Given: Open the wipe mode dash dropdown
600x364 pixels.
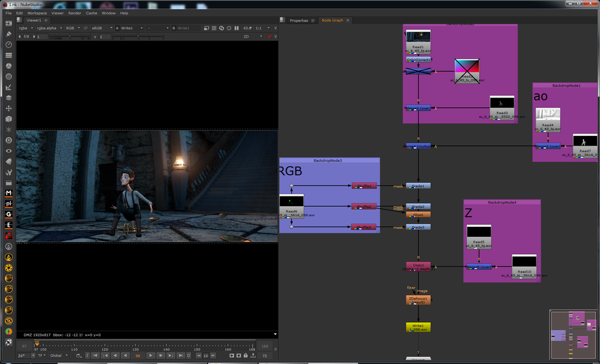Looking at the screenshot, I should [158, 28].
